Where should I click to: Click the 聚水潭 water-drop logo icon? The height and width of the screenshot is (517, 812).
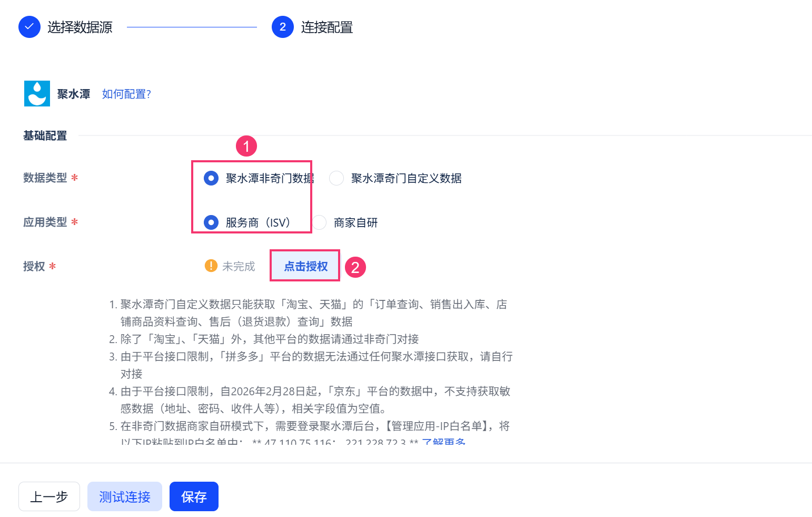37,94
